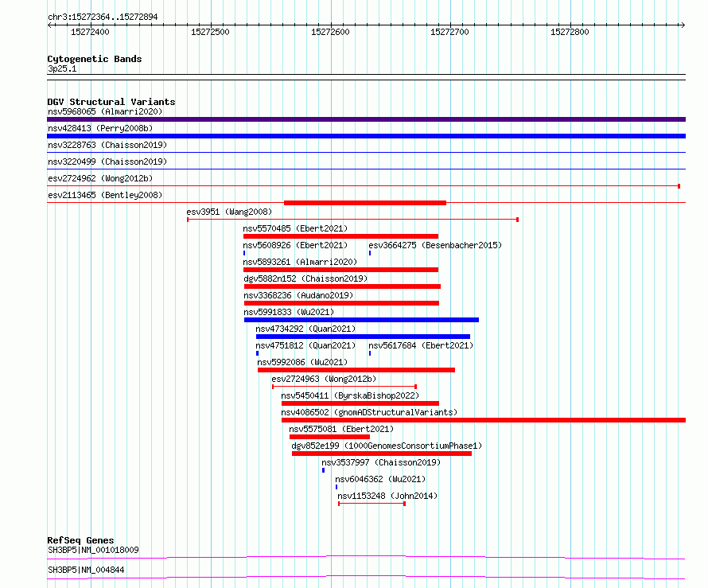
Task: Click the esv2113465 (Bentley2008) label
Action: pyautogui.click(x=105, y=195)
